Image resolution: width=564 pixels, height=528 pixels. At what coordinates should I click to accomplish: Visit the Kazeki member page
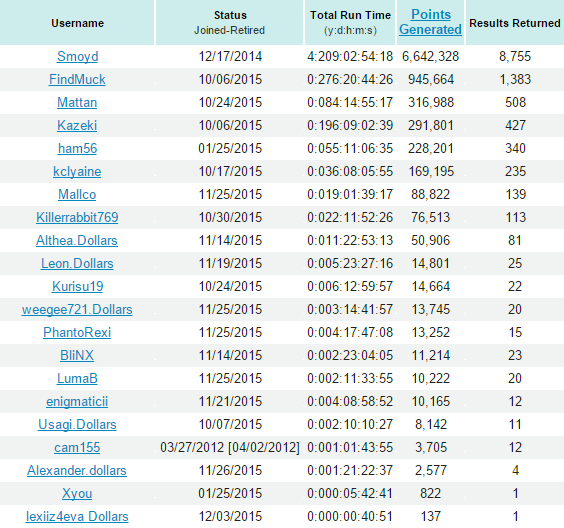tap(77, 126)
